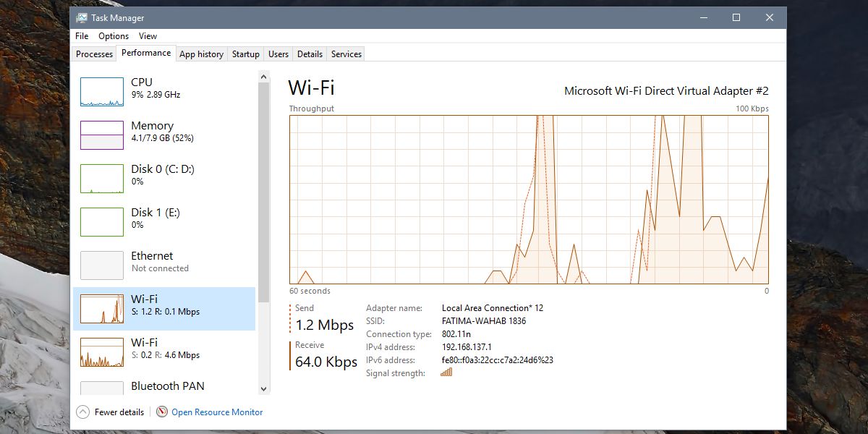Switch to the Users tab
The height and width of the screenshot is (434, 868).
click(x=278, y=54)
